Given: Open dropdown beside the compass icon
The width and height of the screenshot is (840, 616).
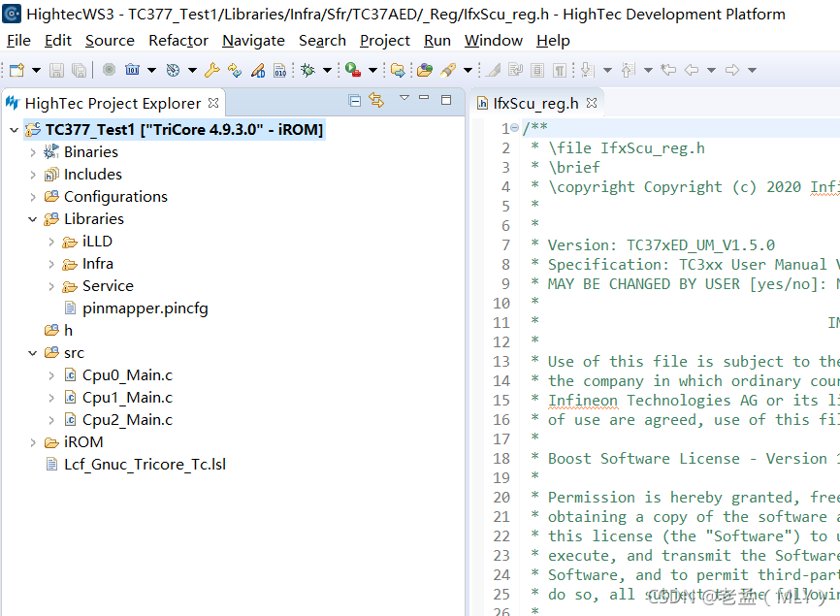Looking at the screenshot, I should click(192, 70).
